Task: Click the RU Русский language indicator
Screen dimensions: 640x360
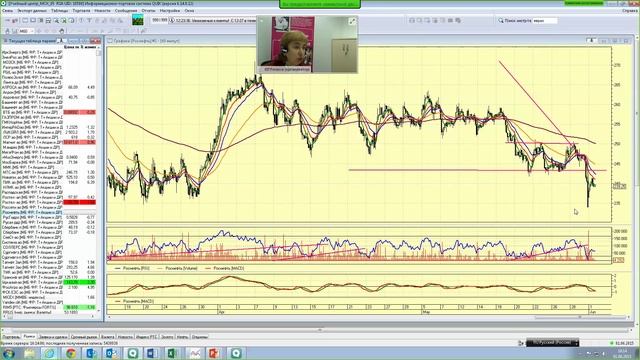Action: tap(552, 342)
